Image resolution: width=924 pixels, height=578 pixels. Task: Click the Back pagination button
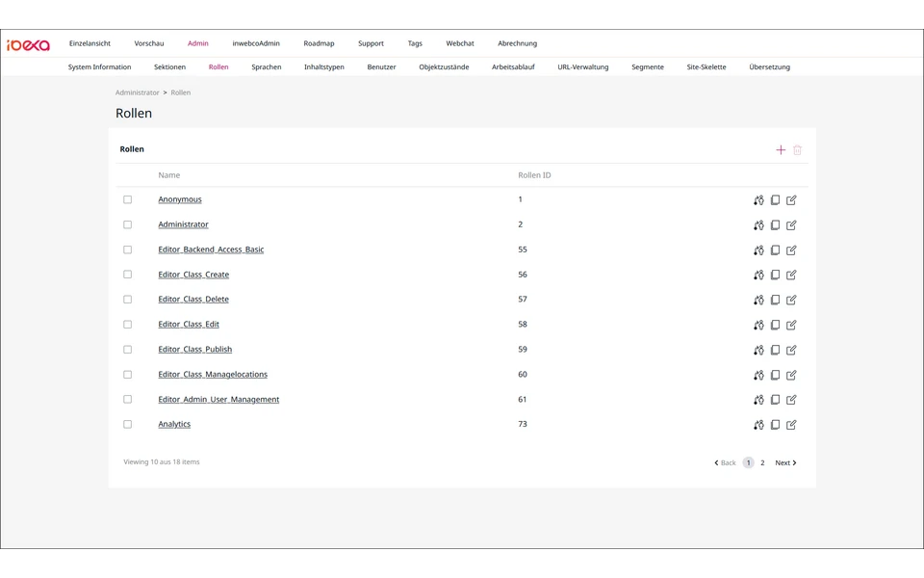click(x=726, y=463)
